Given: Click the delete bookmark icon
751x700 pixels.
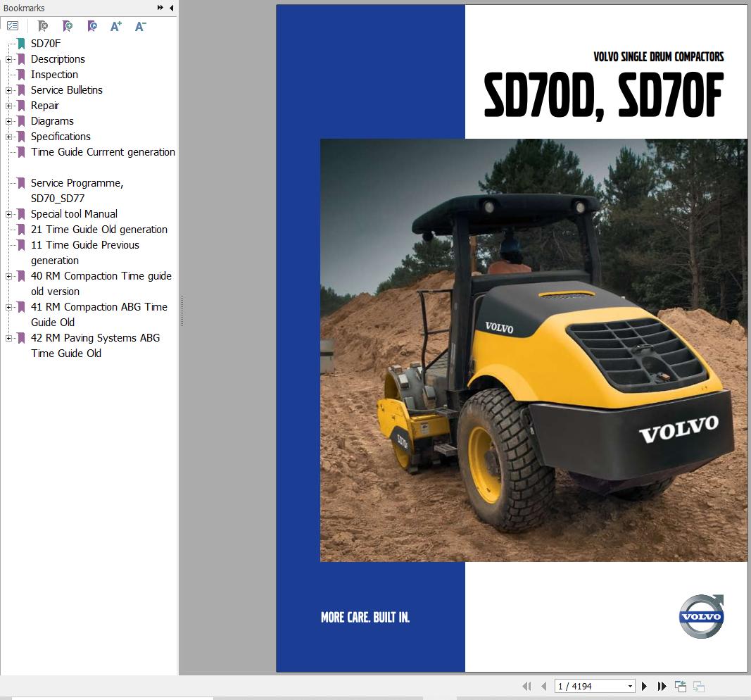Looking at the screenshot, I should click(x=43, y=26).
